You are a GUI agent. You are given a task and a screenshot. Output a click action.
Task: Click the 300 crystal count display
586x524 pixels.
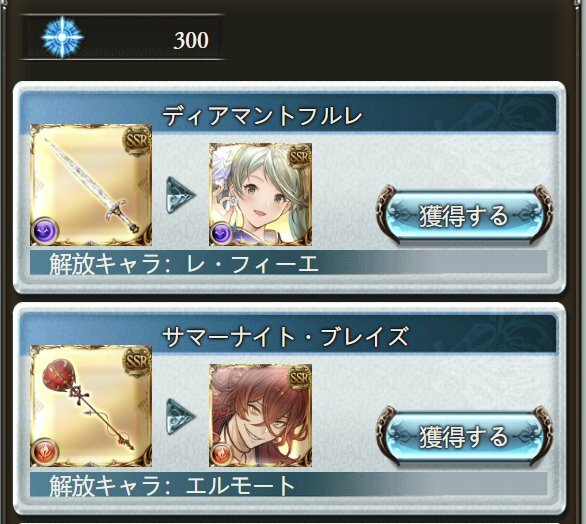pyautogui.click(x=122, y=37)
